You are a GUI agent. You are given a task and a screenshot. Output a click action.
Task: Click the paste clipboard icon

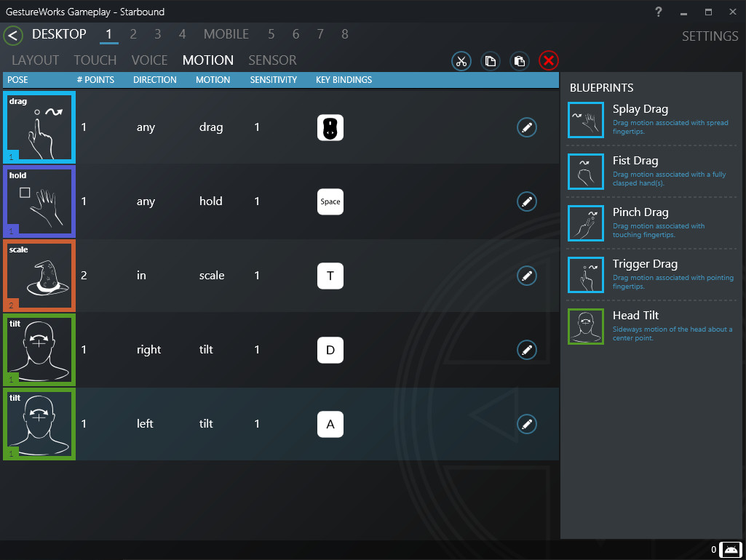[x=519, y=61]
